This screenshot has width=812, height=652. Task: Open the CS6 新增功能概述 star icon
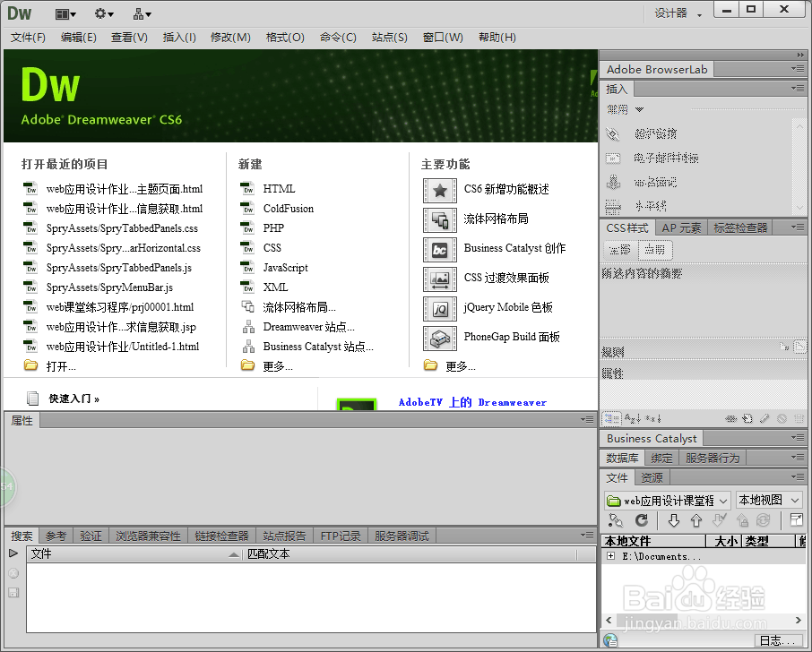440,191
